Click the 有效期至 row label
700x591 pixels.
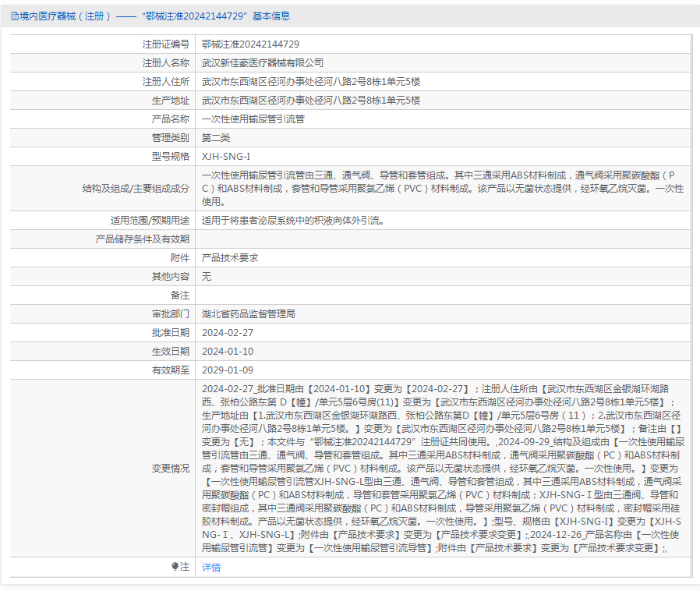pos(171,370)
